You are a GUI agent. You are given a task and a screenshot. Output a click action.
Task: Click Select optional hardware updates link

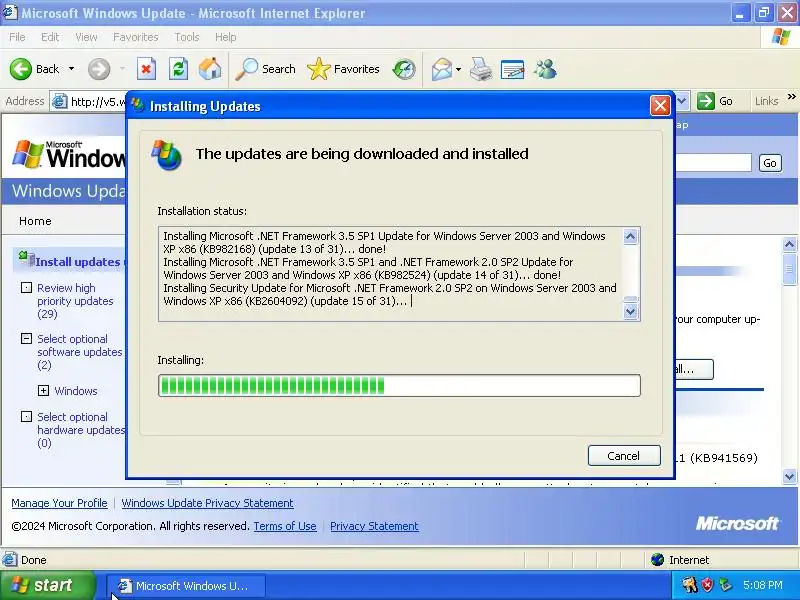[81, 430]
